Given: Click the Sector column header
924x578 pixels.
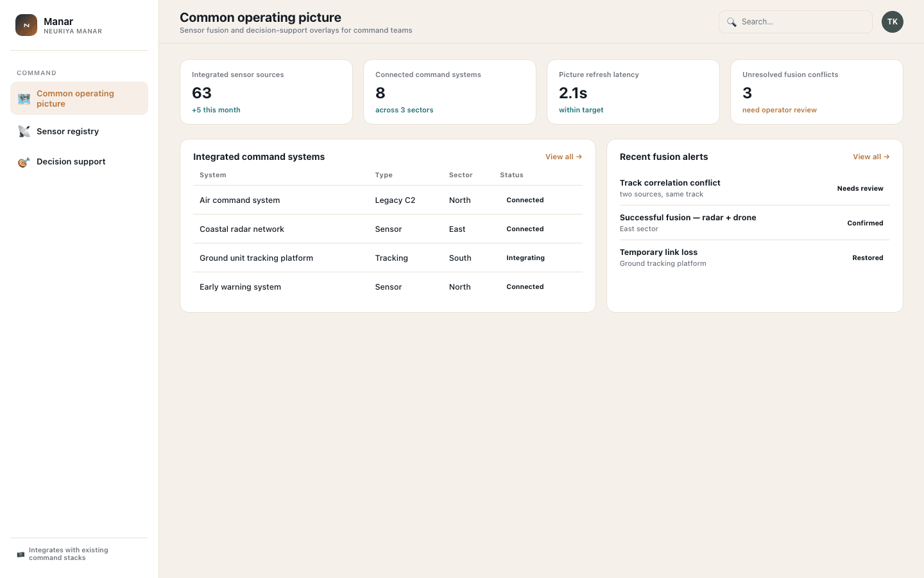Looking at the screenshot, I should (x=461, y=175).
